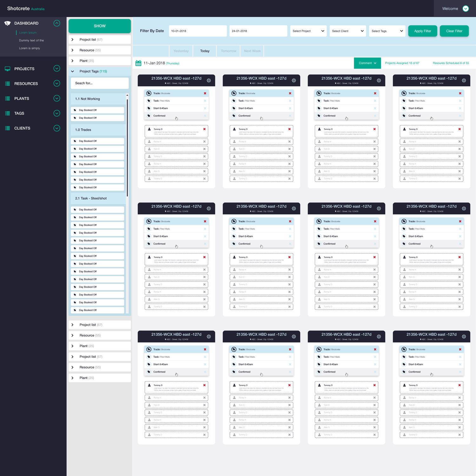Screen dimensions: 476x476
Task: Open the Select Project dropdown
Action: pyautogui.click(x=308, y=31)
